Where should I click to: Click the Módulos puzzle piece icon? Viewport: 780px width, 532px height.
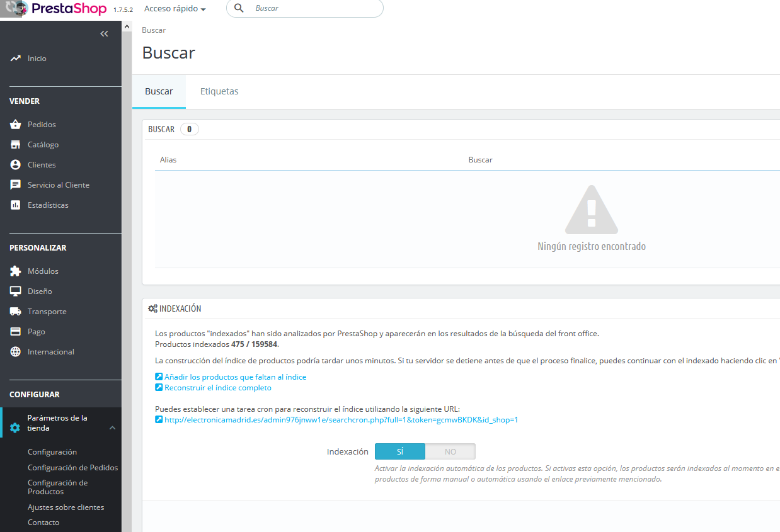coord(16,271)
